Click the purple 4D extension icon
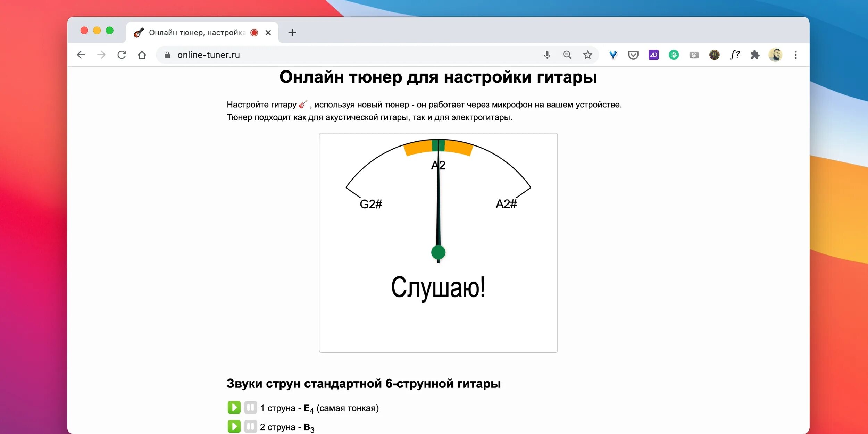The width and height of the screenshot is (868, 434). point(653,55)
